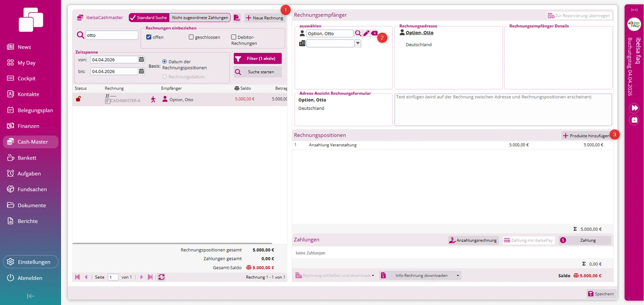Click the invoice list horizontal scrollbar
This screenshot has width=644, height=305.
pyautogui.click(x=172, y=244)
